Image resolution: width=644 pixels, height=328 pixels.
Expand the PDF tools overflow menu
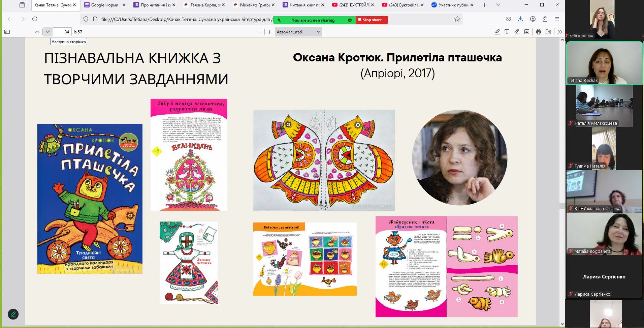click(560, 32)
